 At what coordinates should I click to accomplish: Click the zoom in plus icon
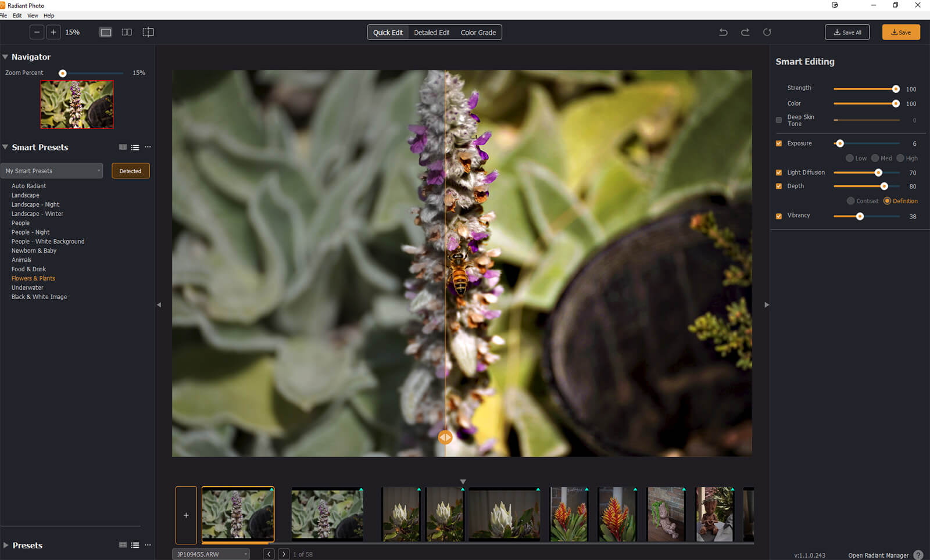53,33
